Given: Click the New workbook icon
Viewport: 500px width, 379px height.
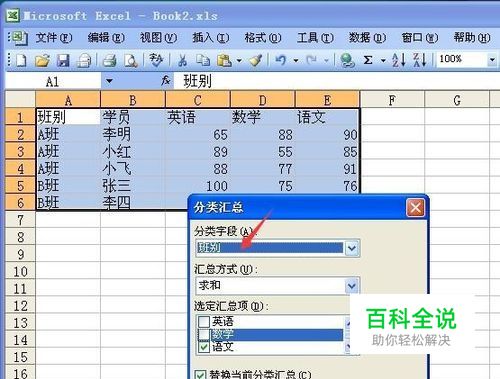Looking at the screenshot, I should click(21, 61).
